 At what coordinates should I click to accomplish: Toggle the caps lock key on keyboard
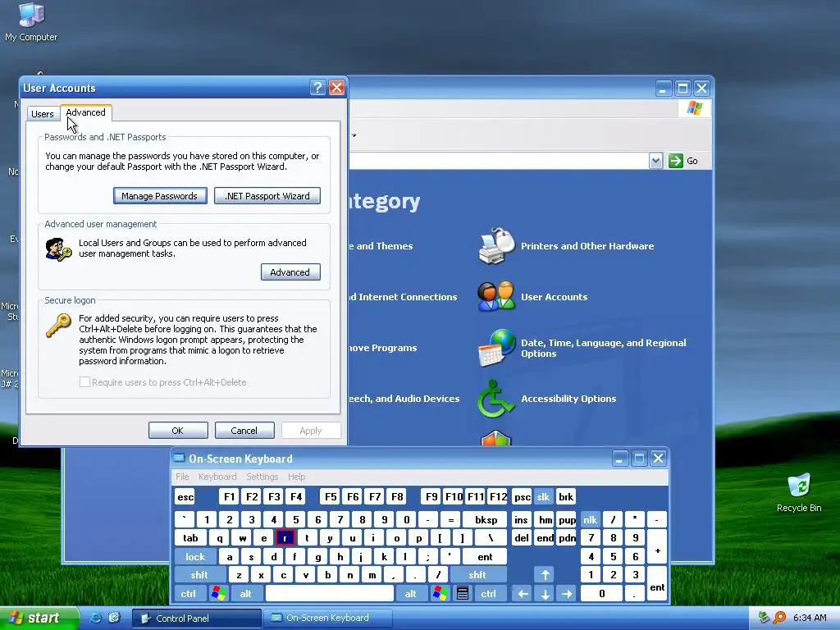click(195, 557)
